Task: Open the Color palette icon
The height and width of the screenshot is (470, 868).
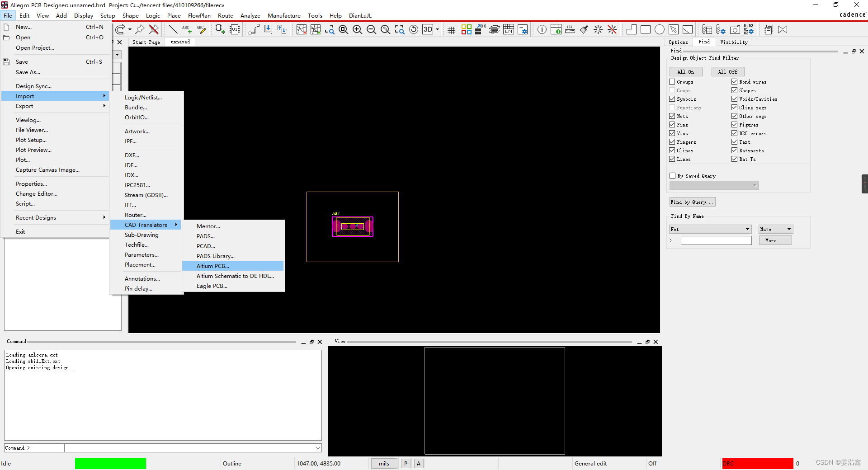Action: [466, 30]
